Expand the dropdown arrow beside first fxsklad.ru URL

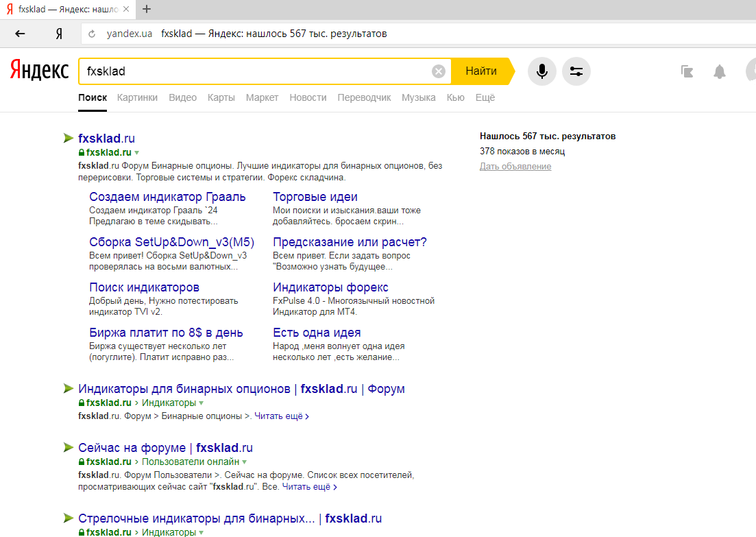[x=137, y=152]
